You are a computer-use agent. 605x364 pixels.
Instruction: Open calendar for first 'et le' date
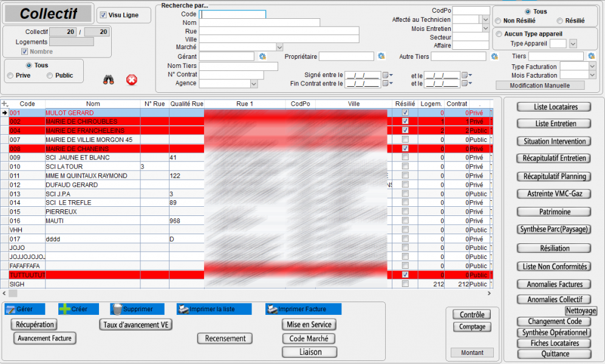coord(467,75)
